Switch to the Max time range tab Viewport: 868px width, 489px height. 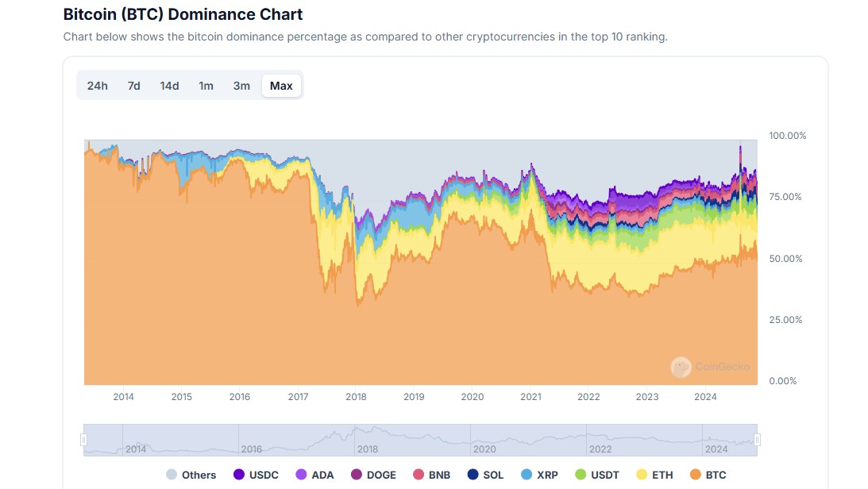281,85
